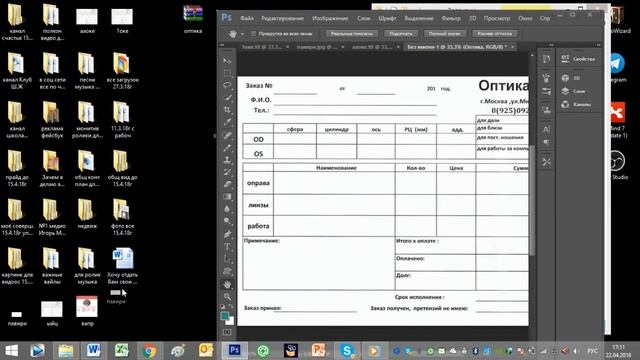Expand the tools panel grip
The image size is (640, 360).
point(222,45)
